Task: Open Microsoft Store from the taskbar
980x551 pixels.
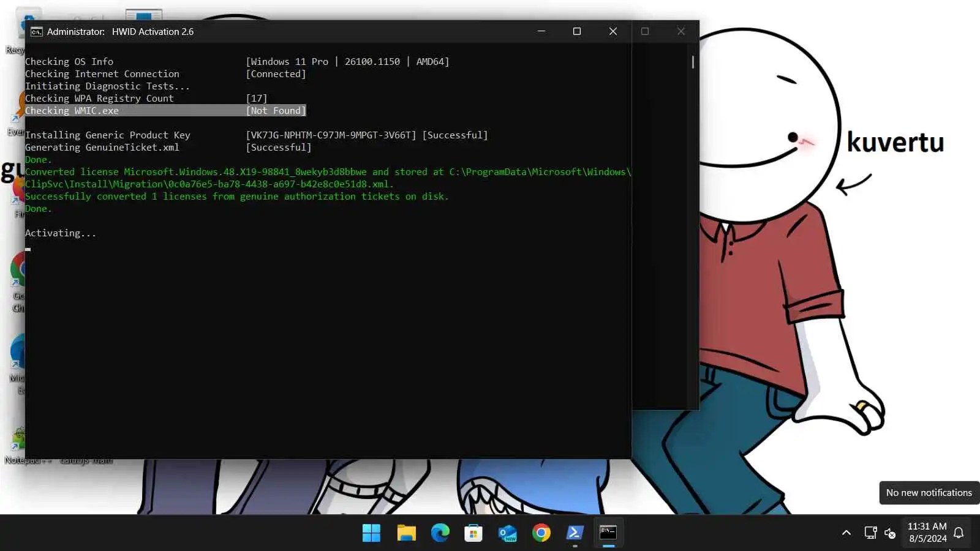Action: coord(473,533)
